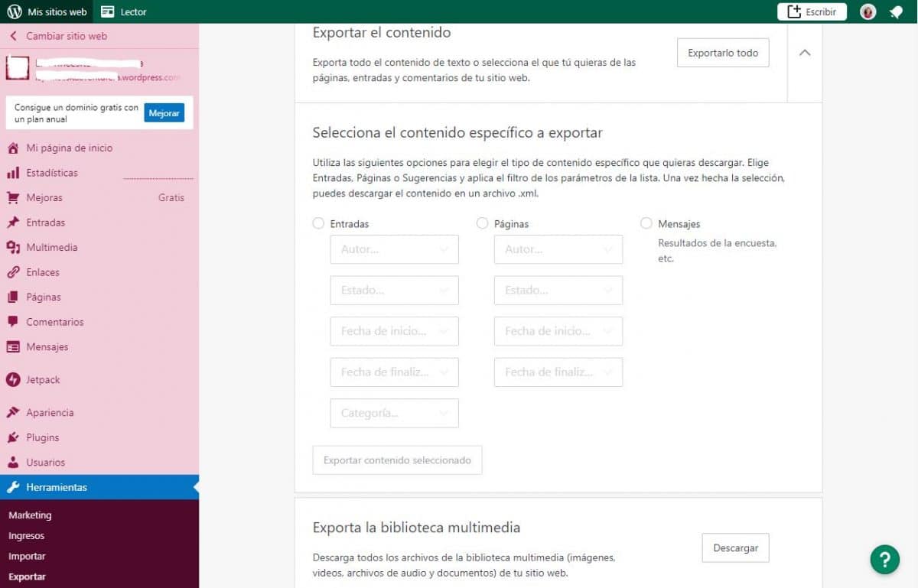Click the Usuarios person icon
918x588 pixels.
pos(13,463)
